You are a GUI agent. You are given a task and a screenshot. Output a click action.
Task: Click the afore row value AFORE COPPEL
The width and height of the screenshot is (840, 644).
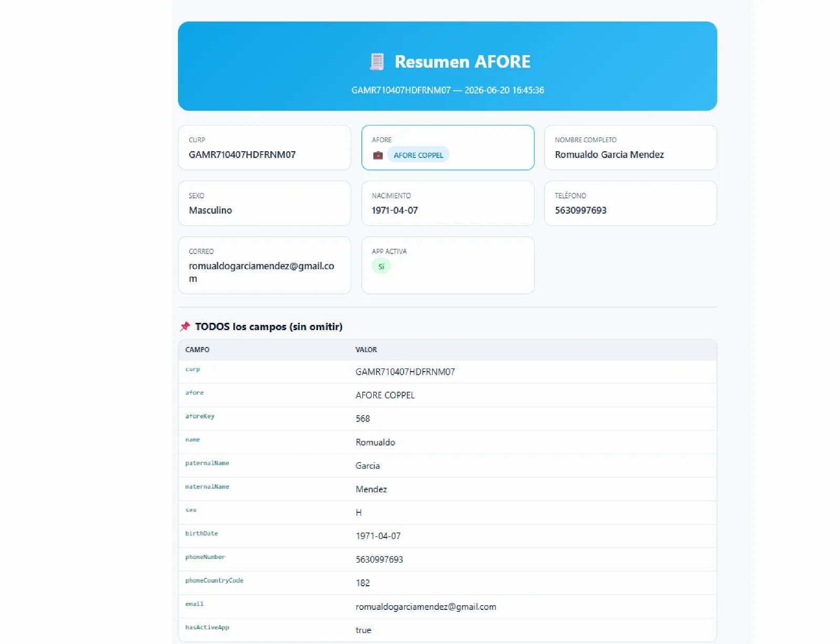click(x=385, y=395)
